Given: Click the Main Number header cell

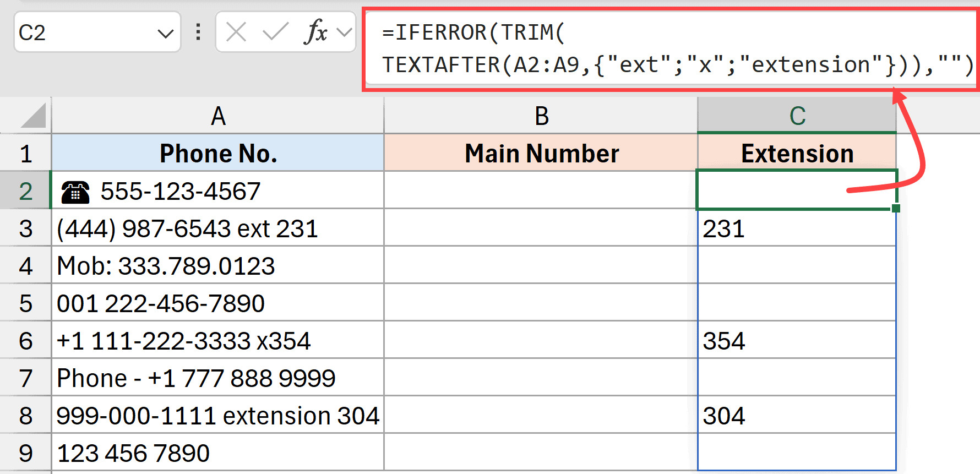Looking at the screenshot, I should coord(541,153).
